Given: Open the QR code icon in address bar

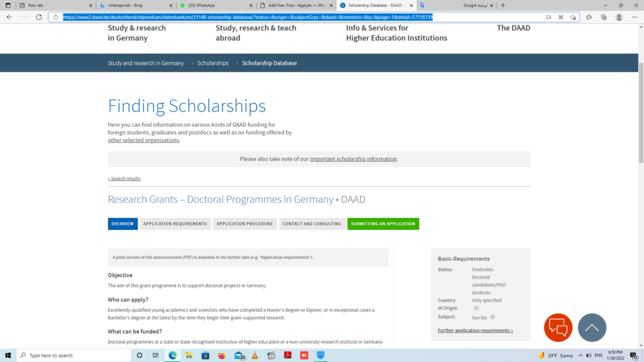Looking at the screenshot, I should (560, 17).
